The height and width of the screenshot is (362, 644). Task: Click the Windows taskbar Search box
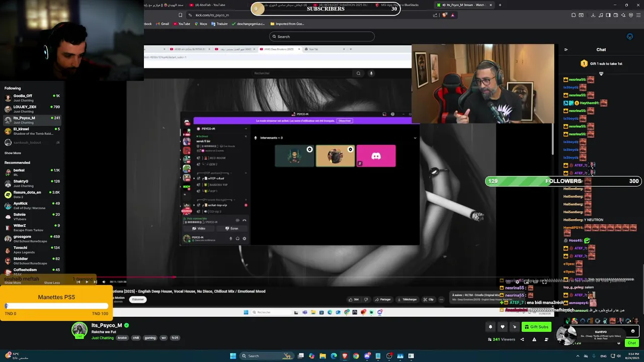coord(267,356)
